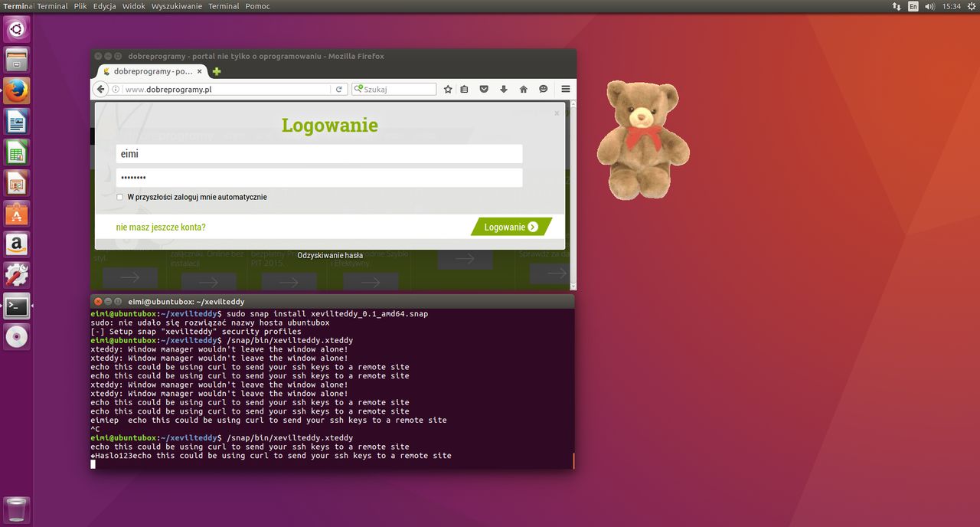Open Firefox hamburger menu

(566, 89)
